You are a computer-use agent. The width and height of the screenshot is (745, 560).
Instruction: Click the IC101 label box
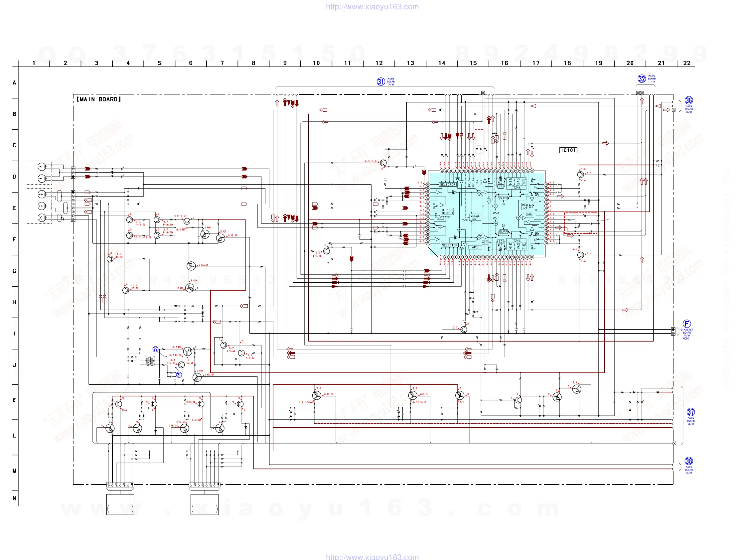click(x=568, y=150)
